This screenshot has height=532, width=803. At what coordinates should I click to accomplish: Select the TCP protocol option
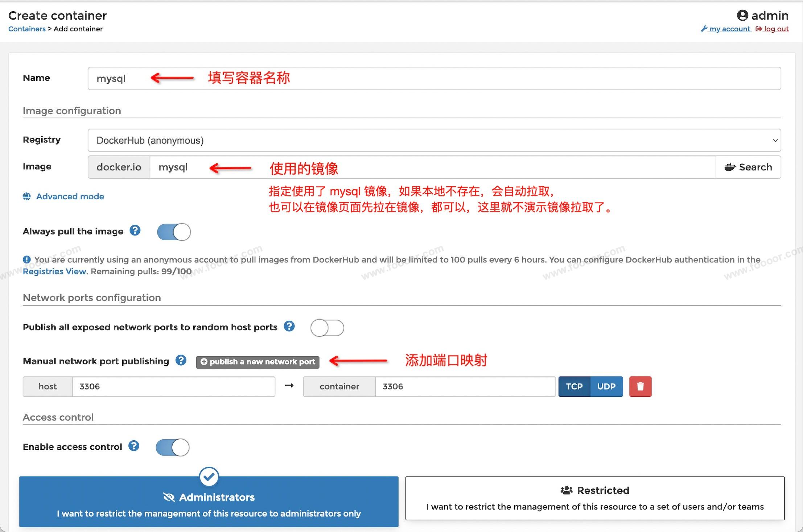[x=574, y=386]
